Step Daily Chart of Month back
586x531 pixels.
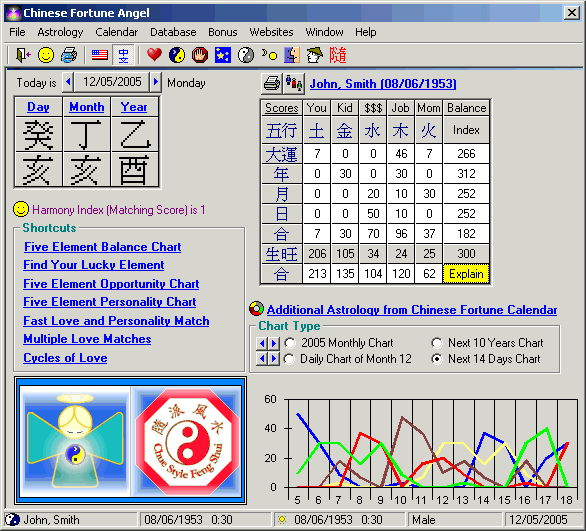click(x=262, y=359)
